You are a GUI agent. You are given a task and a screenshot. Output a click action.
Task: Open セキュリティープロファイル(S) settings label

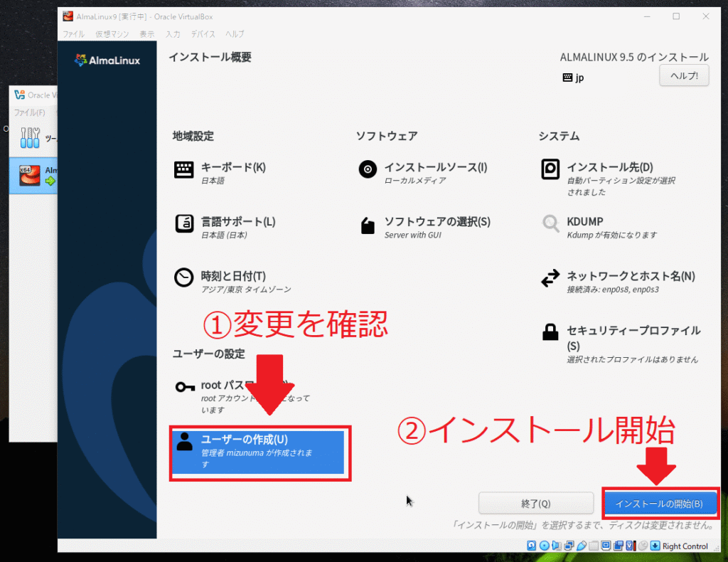633,338
